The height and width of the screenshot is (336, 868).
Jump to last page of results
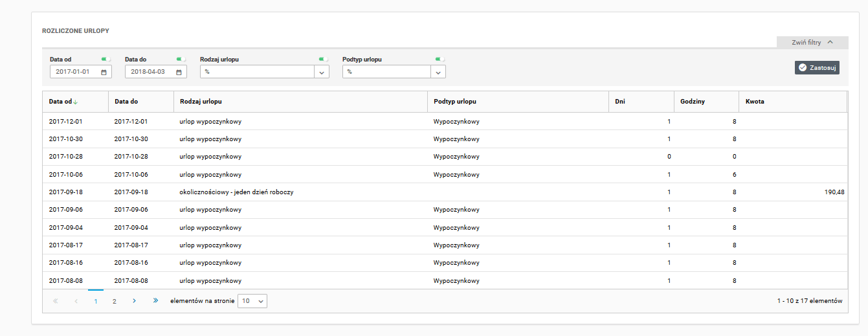(x=155, y=301)
